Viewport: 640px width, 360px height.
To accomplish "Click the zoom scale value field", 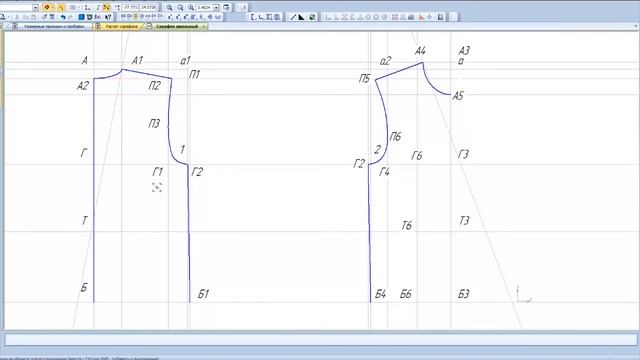I will [x=204, y=8].
